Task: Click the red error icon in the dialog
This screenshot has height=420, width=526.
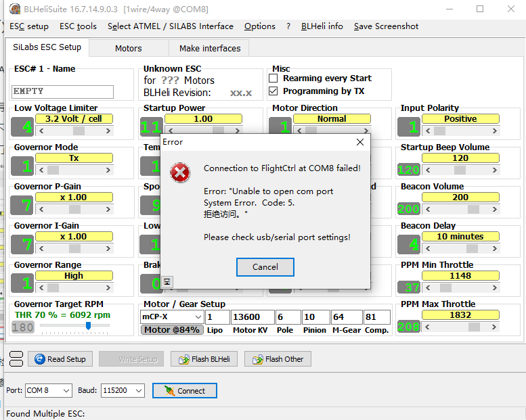Action: [x=180, y=172]
